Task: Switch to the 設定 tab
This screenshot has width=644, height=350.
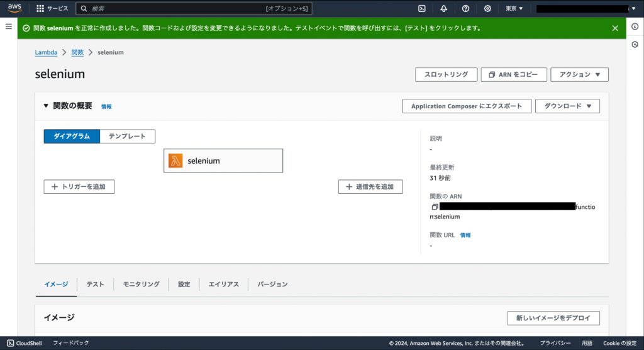Action: (184, 284)
